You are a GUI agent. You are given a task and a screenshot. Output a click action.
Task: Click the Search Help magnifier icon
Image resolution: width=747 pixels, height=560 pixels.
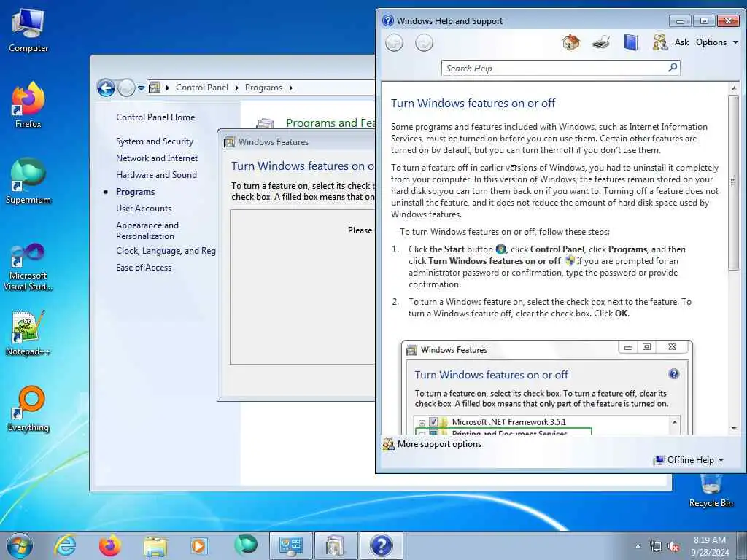pos(673,68)
